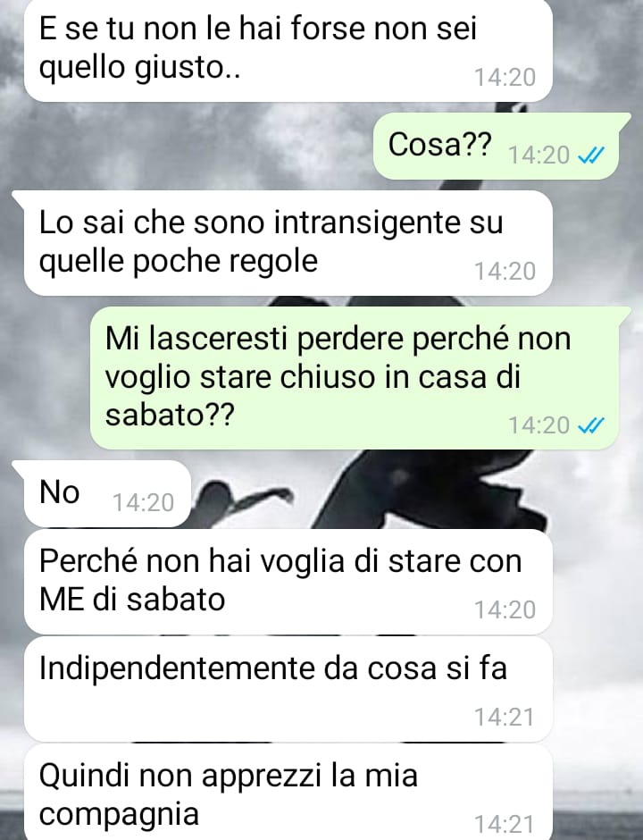Tap the message 'Perché non hai voglia di stare'
This screenshot has width=643, height=840.
[288, 582]
